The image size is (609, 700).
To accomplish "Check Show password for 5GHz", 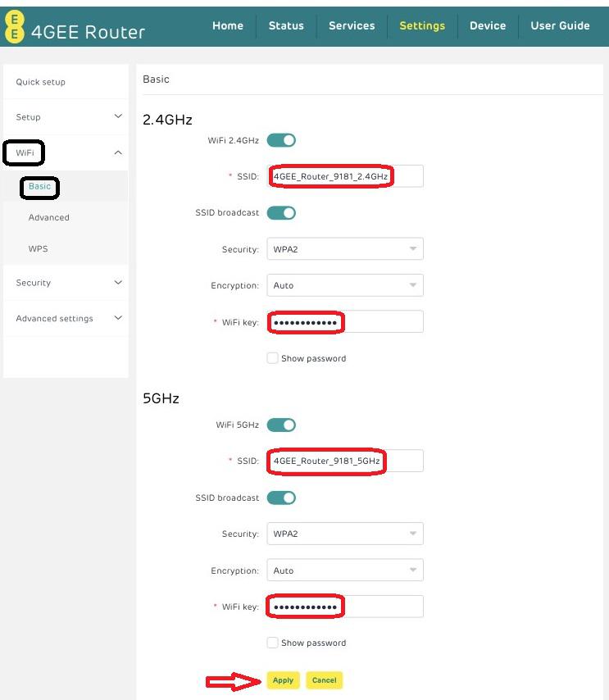I will click(x=272, y=643).
